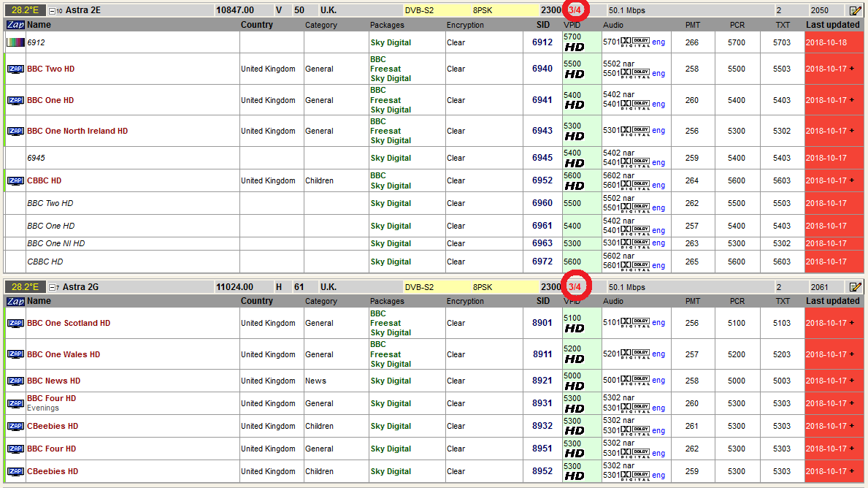Click the colour bars test icon for 6912

tap(15, 42)
